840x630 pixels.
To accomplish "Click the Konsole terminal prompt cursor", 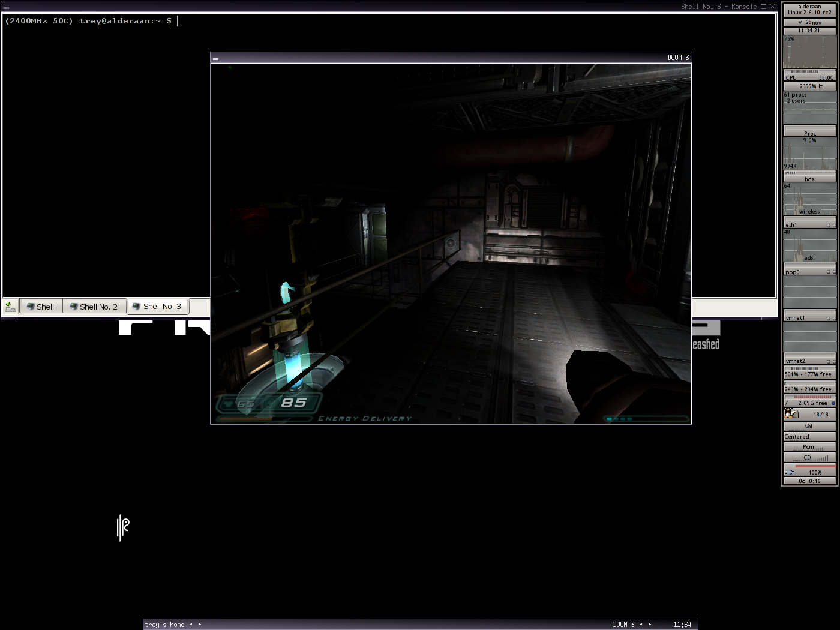I will pos(179,21).
